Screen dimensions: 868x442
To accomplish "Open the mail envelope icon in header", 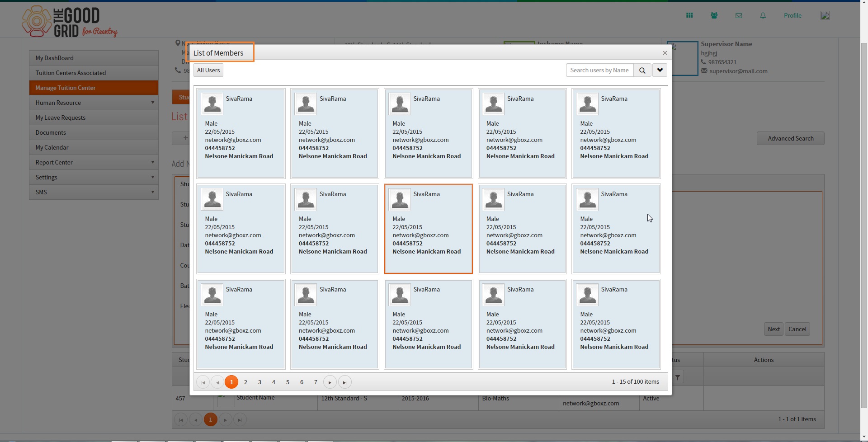I will (x=739, y=15).
